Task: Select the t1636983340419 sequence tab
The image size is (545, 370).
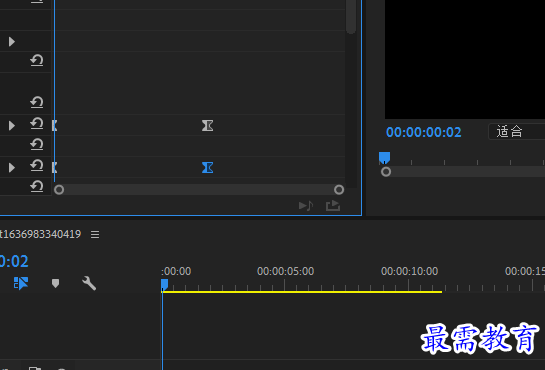Action: tap(40, 235)
